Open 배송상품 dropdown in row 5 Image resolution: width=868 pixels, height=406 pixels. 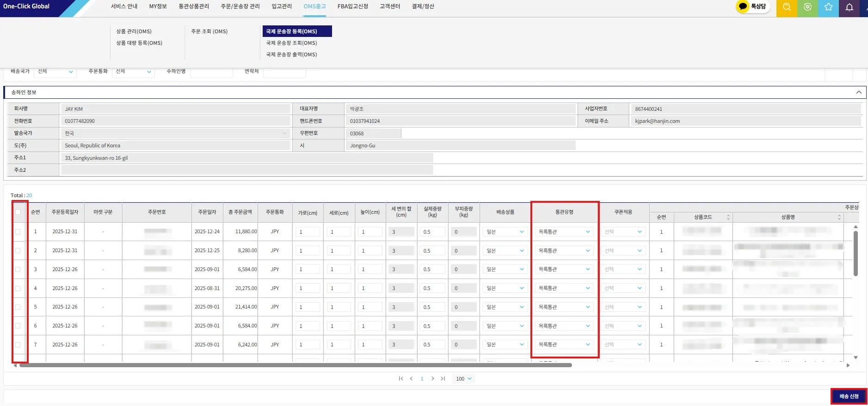[505, 307]
